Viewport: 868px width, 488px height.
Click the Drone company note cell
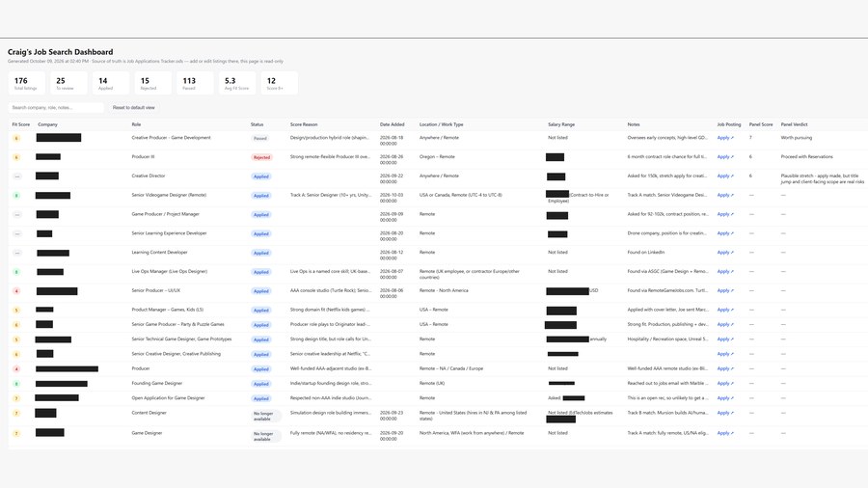[x=667, y=233]
